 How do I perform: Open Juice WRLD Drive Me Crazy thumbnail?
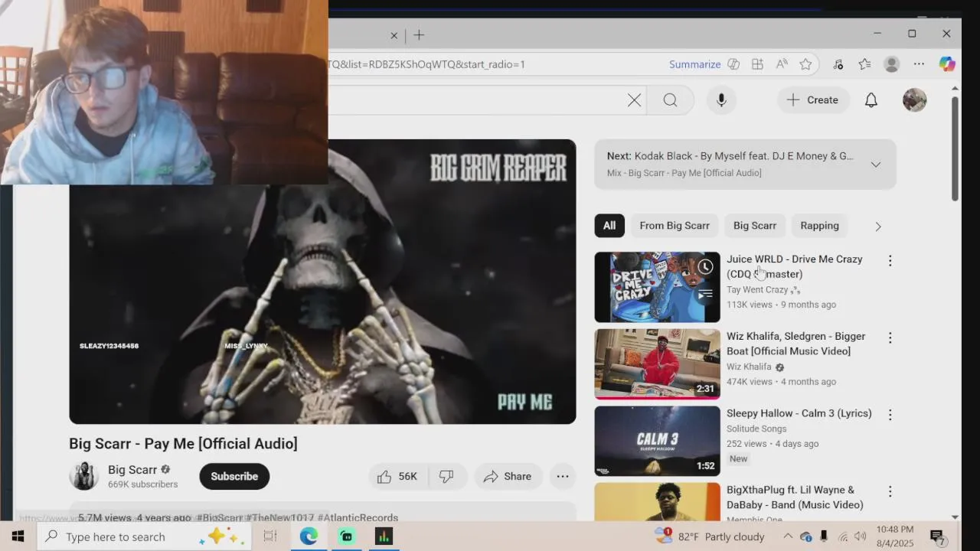click(657, 287)
